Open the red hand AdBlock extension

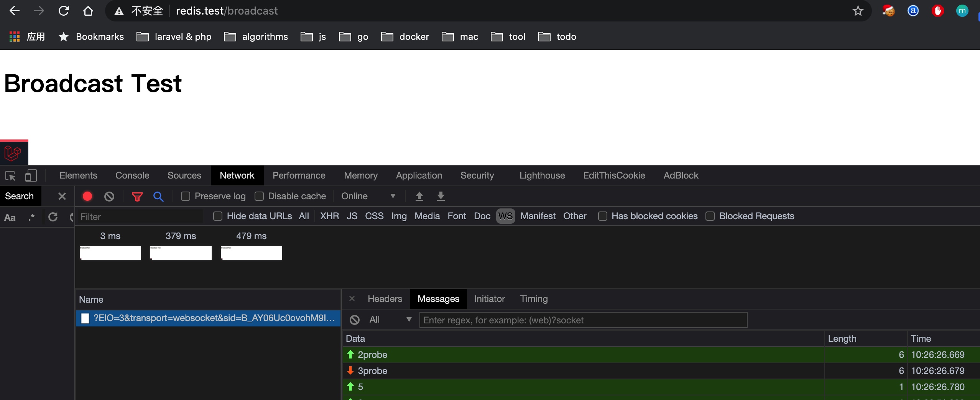938,11
